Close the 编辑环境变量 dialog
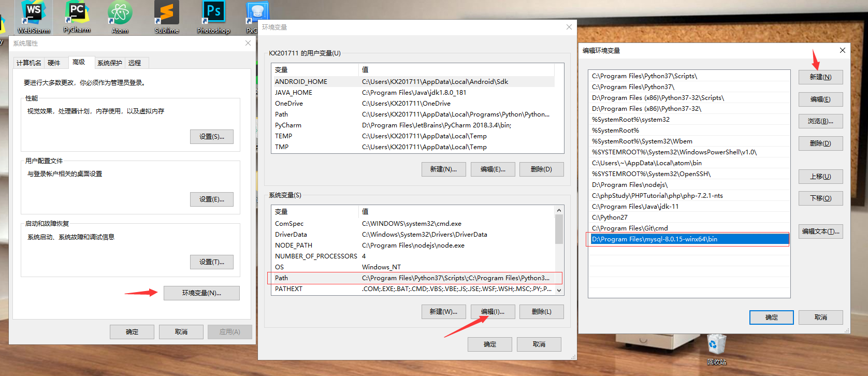The image size is (868, 376). pyautogui.click(x=843, y=50)
